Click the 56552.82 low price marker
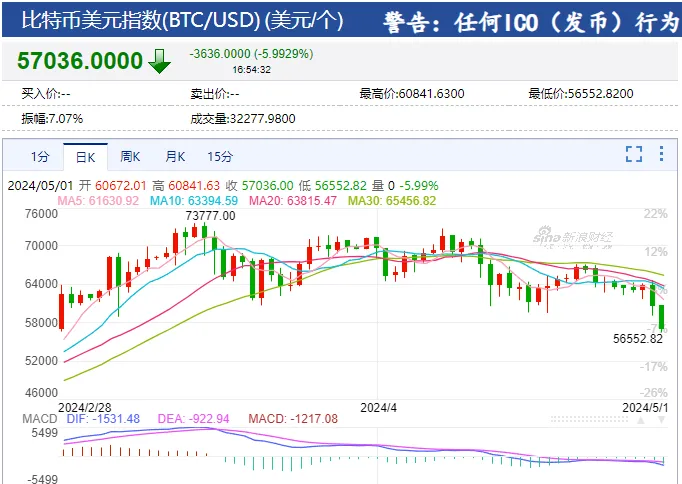This screenshot has height=484, width=682. 635,338
